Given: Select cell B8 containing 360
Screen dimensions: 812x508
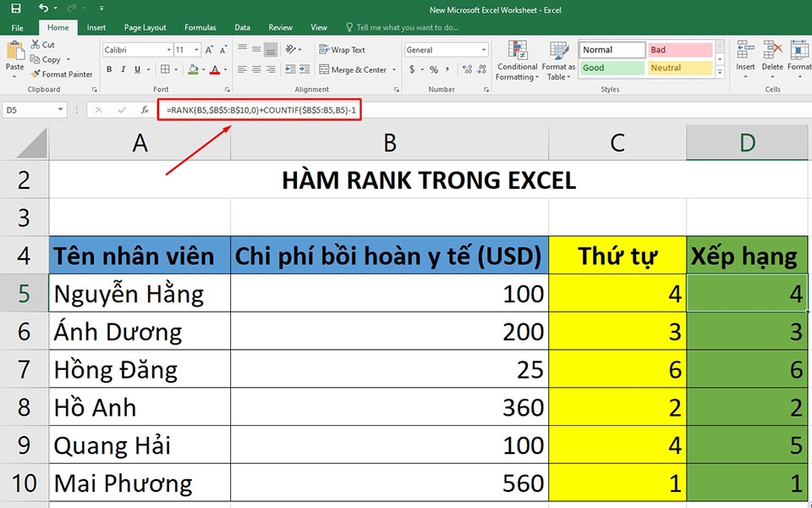Looking at the screenshot, I should [389, 407].
